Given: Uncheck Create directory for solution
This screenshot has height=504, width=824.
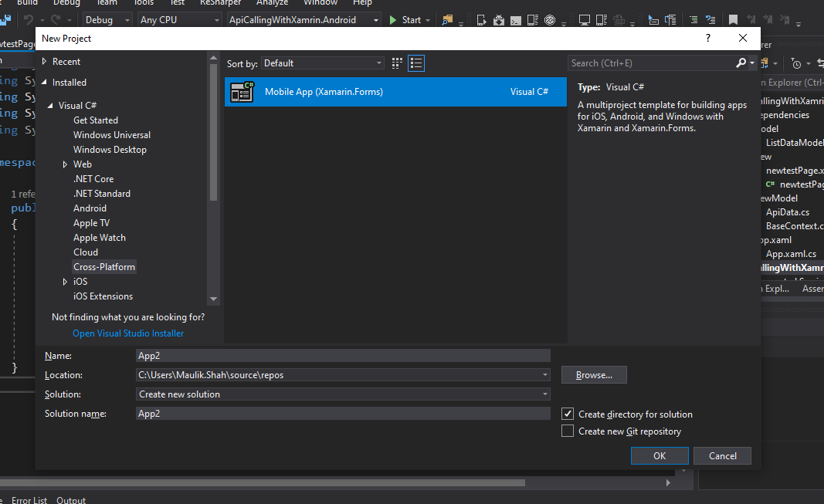Looking at the screenshot, I should [x=568, y=414].
